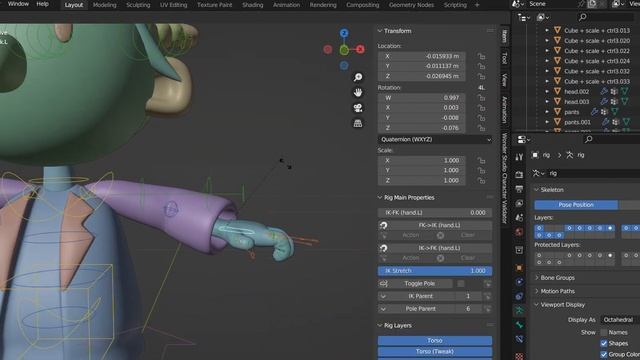Toggle the lock on Location Y
The image size is (640, 360).
(482, 66)
